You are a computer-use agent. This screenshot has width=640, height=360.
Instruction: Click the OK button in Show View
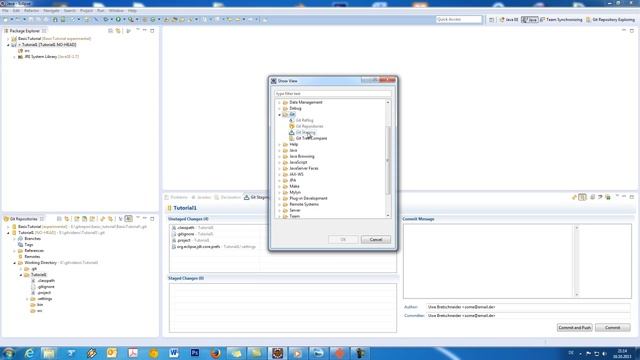343,240
